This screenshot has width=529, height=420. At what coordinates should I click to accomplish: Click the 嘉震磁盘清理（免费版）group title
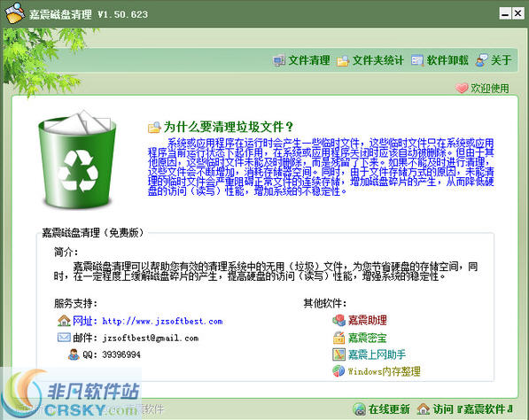pyautogui.click(x=93, y=232)
